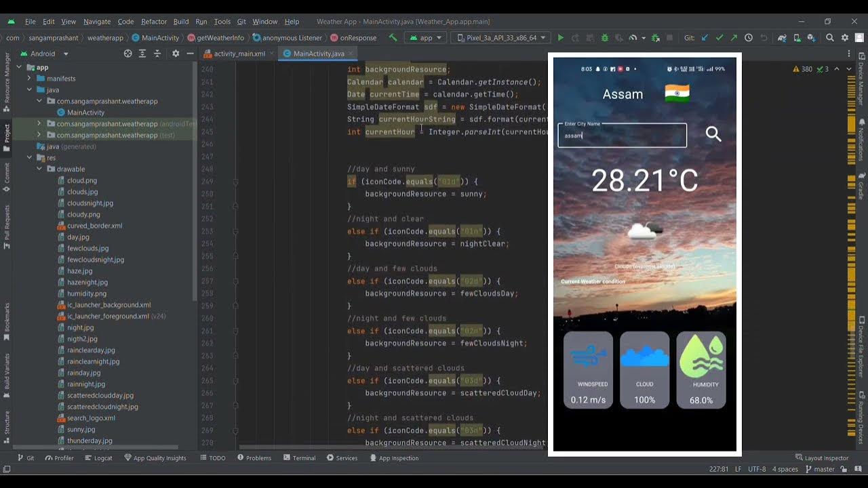
Task: Open Device Manager toolbar icon
Action: tap(797, 38)
